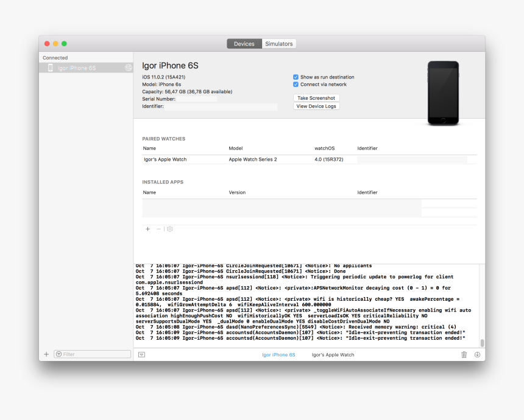Click the PAIRED WATCHES section heading
The width and height of the screenshot is (524, 420).
coord(164,139)
